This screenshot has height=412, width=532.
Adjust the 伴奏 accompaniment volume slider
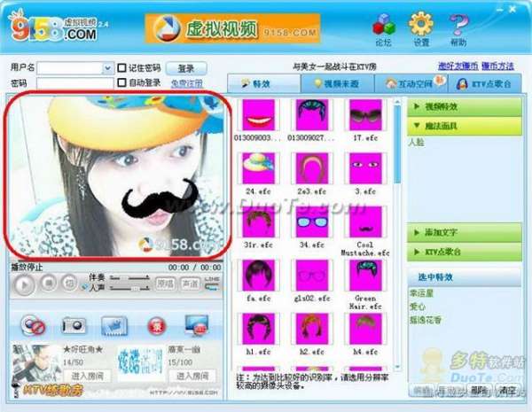[x=130, y=278]
